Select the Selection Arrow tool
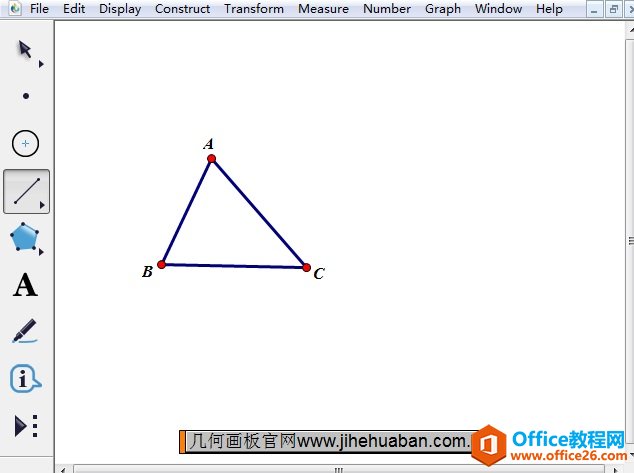Image resolution: width=634 pixels, height=473 pixels. coord(25,50)
